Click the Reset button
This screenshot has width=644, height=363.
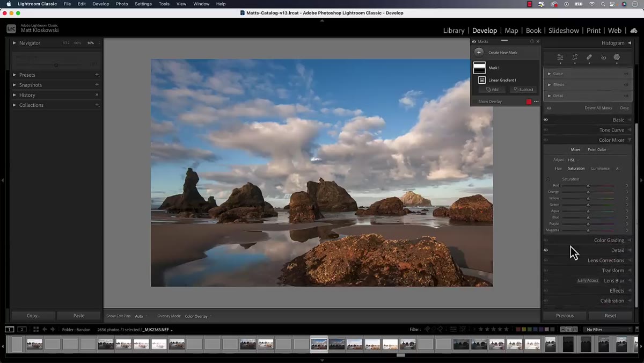[610, 316]
